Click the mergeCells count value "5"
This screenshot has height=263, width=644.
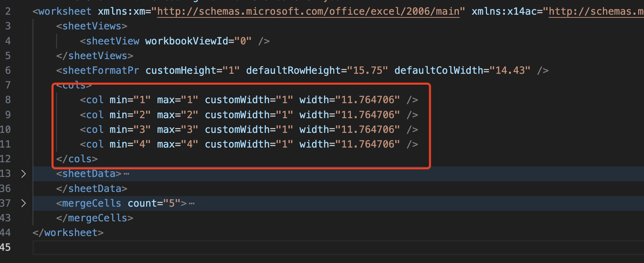tap(172, 203)
